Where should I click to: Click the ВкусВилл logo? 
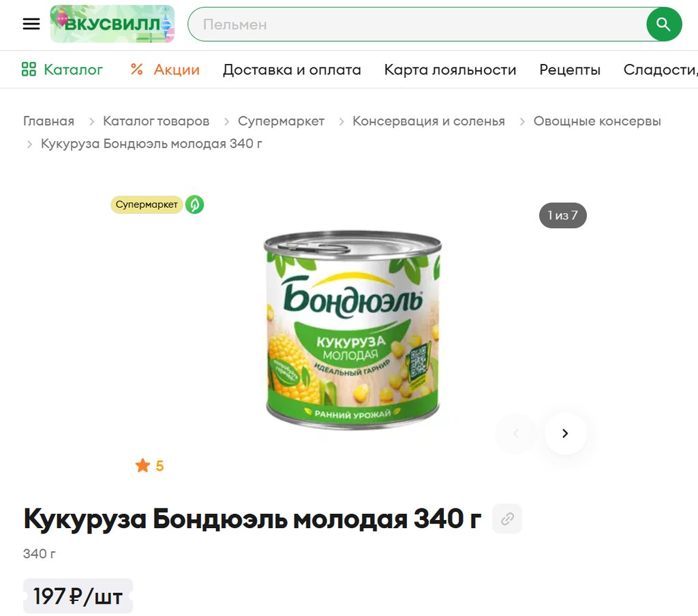[112, 24]
